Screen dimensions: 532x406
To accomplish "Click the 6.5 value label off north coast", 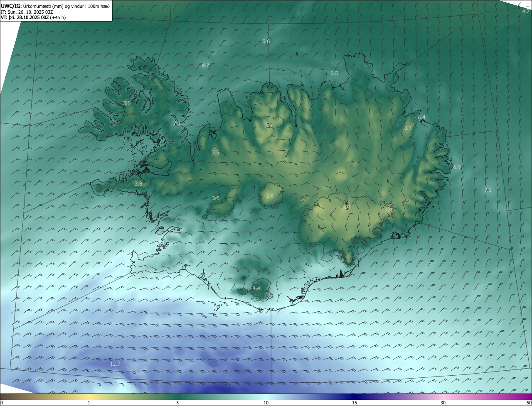I will pos(334,73).
